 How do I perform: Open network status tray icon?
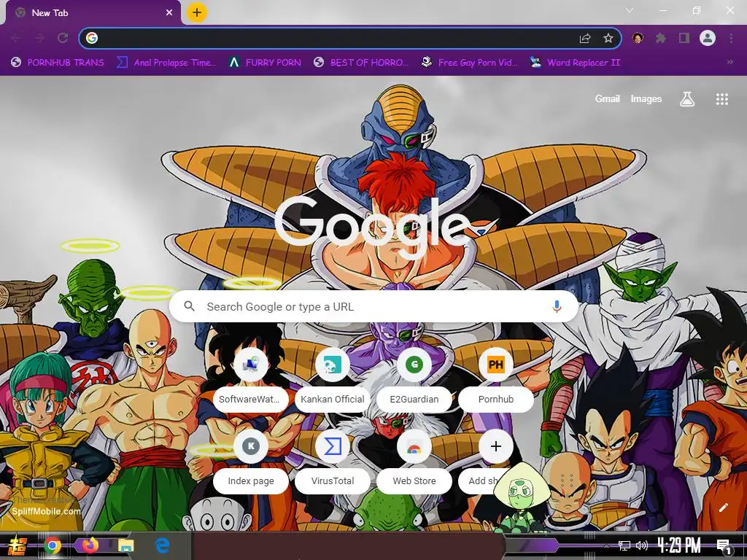[x=624, y=545]
